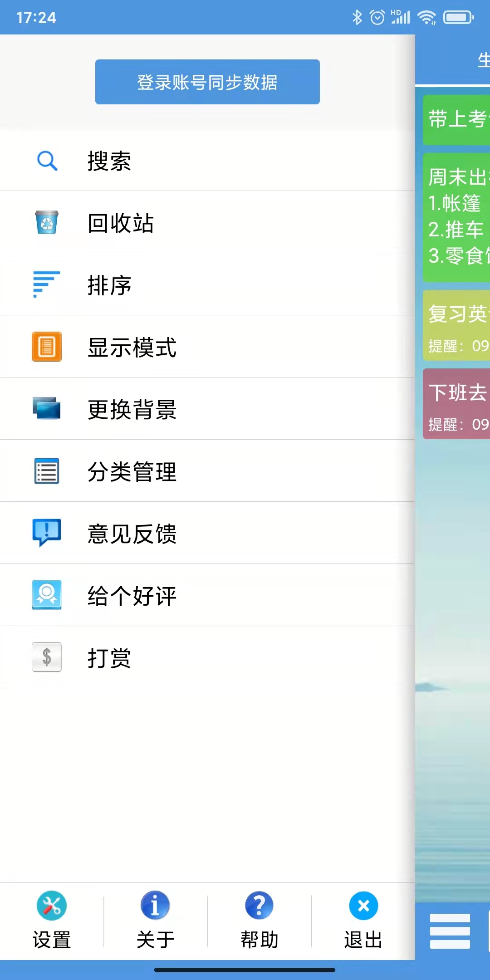Tap the blue exit X icon
Viewport: 490px width, 980px height.
(x=363, y=906)
